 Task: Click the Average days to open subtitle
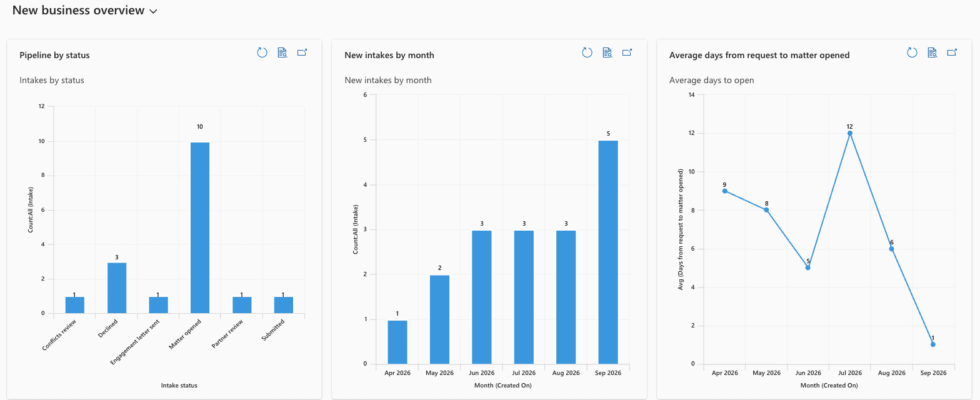pyautogui.click(x=712, y=80)
